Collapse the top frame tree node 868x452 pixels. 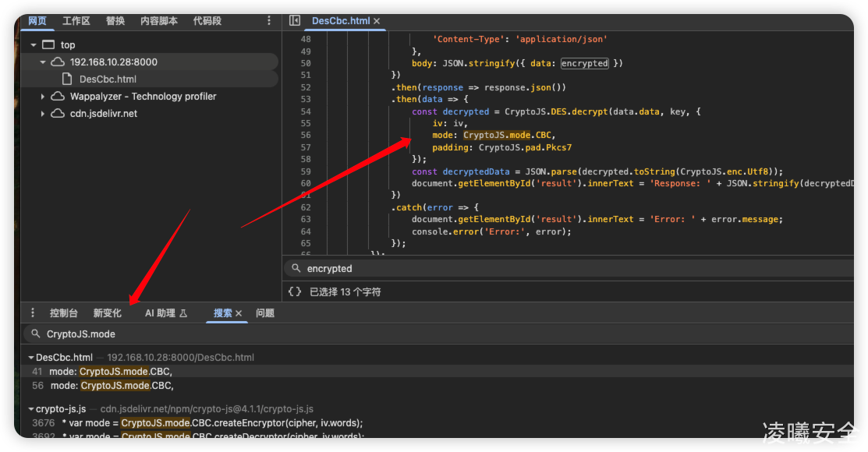pos(34,45)
